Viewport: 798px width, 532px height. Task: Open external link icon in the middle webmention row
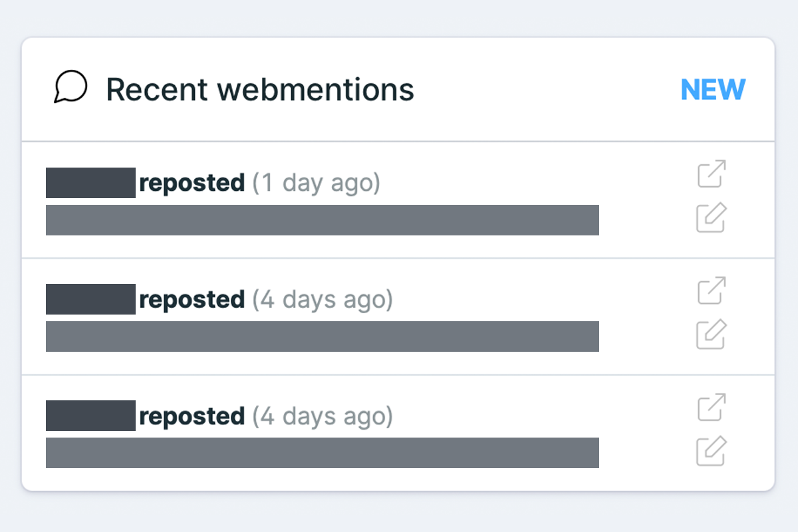tap(712, 291)
